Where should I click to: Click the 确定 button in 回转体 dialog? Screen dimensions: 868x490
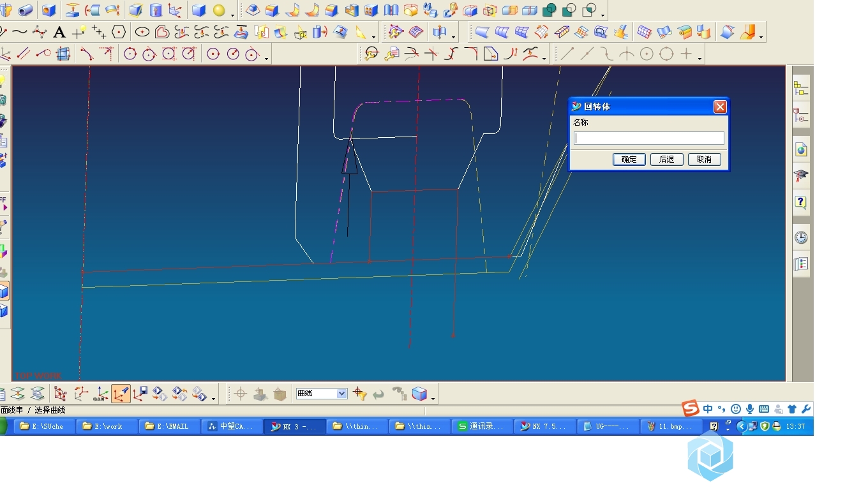pos(629,160)
